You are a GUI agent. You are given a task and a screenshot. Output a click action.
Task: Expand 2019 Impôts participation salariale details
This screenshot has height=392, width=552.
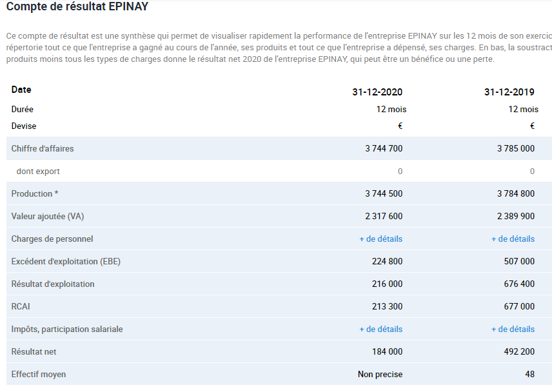513,329
